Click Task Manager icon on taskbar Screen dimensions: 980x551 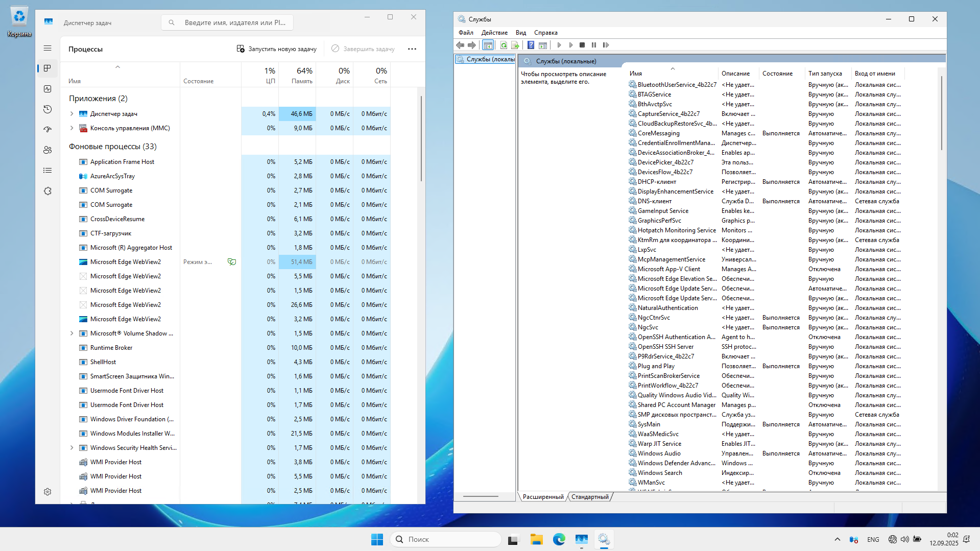[x=581, y=539]
